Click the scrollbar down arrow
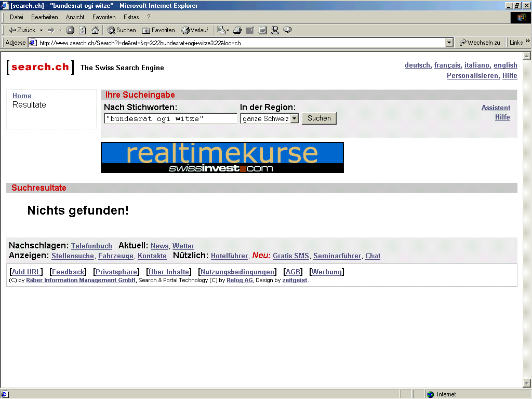The image size is (532, 399). [x=527, y=384]
